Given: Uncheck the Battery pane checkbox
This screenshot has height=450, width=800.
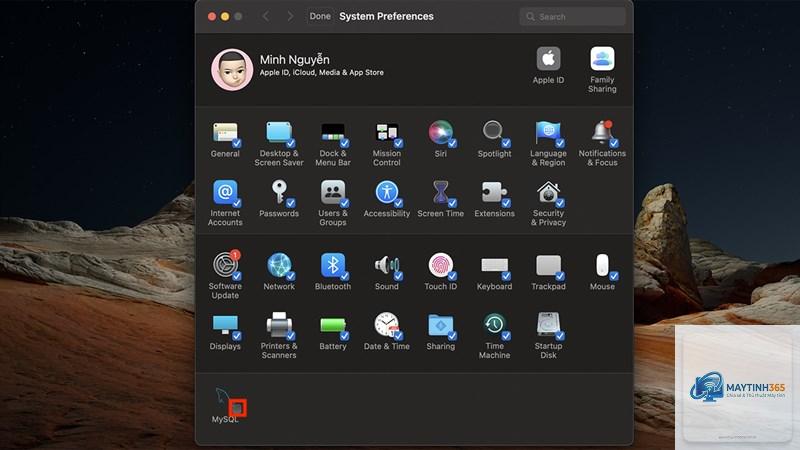Looking at the screenshot, I should click(x=344, y=336).
